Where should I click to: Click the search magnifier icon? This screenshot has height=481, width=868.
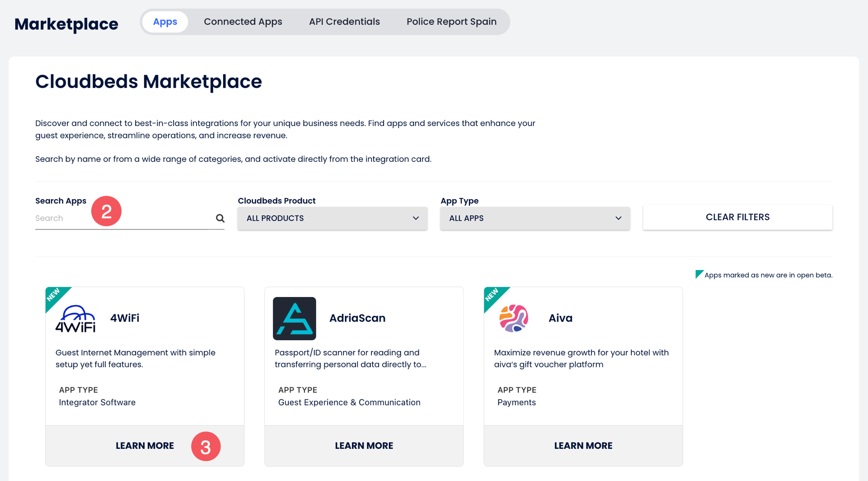(220, 218)
